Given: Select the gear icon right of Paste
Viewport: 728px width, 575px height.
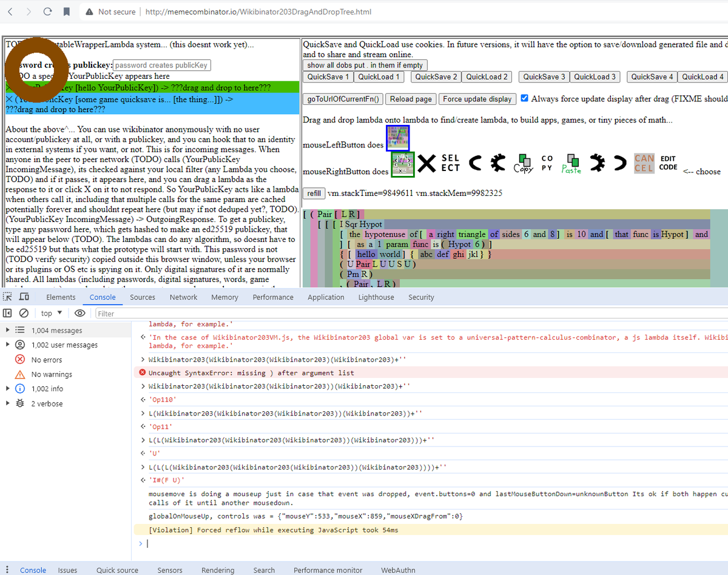Looking at the screenshot, I should click(597, 163).
